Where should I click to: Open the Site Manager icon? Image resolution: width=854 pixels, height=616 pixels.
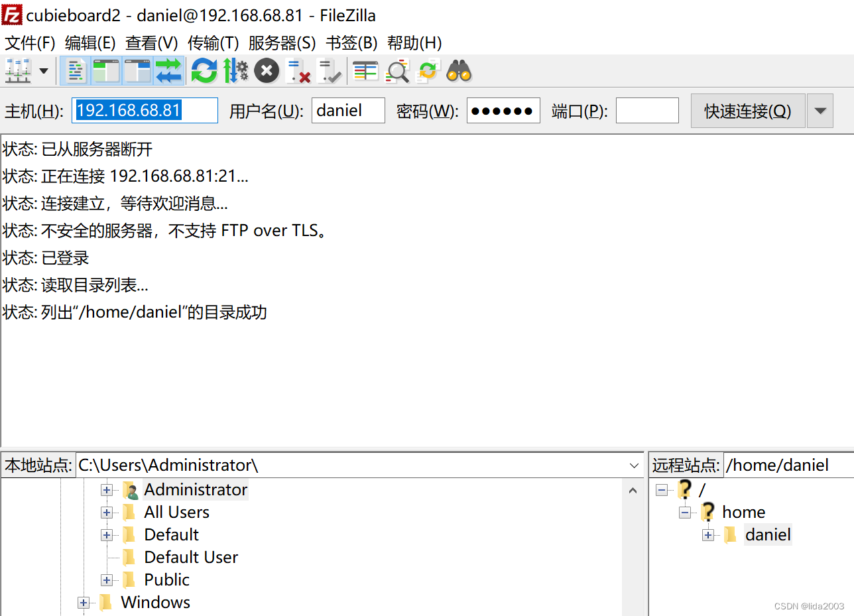click(x=18, y=71)
